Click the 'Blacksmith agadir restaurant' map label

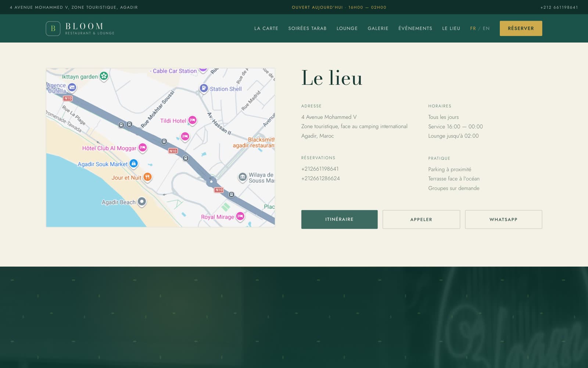click(x=254, y=142)
